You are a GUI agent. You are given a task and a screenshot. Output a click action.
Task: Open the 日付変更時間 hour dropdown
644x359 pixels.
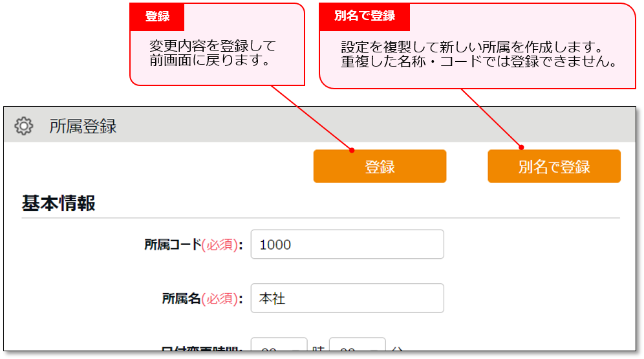pos(279,347)
